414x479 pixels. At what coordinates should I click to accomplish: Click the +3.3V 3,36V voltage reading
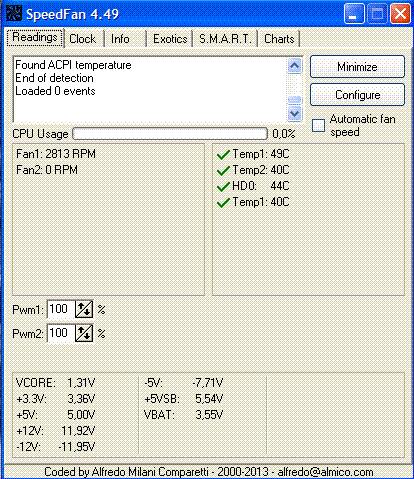tap(56, 399)
